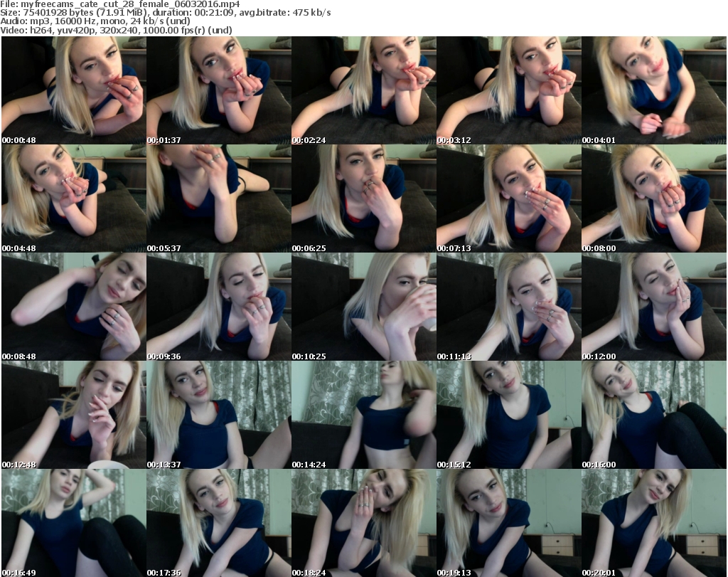Click the thumbnail stamped 00:08:48
728x577 pixels.
coord(74,307)
